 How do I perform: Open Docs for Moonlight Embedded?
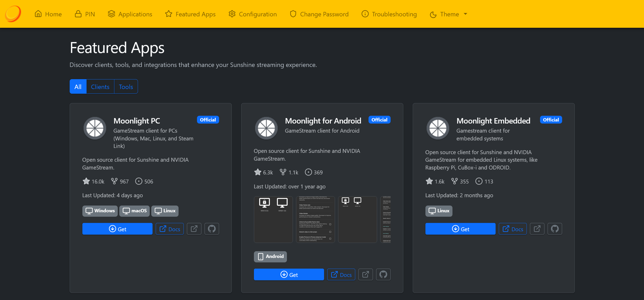click(x=512, y=229)
